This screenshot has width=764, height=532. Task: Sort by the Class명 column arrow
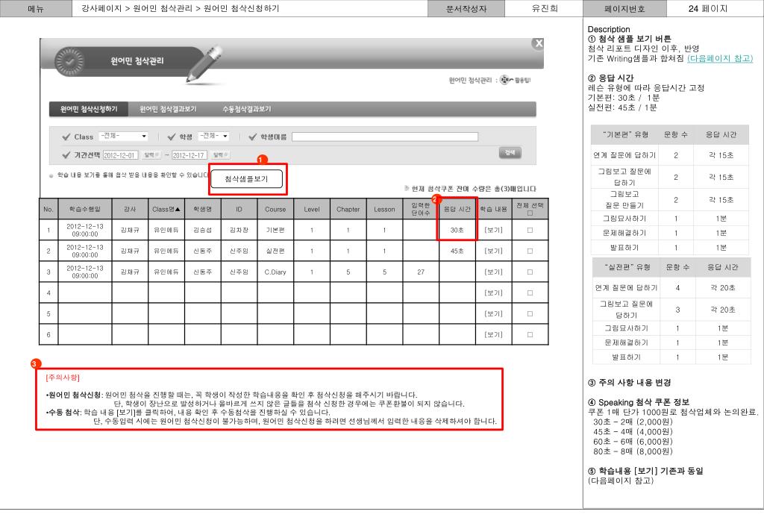(178, 210)
